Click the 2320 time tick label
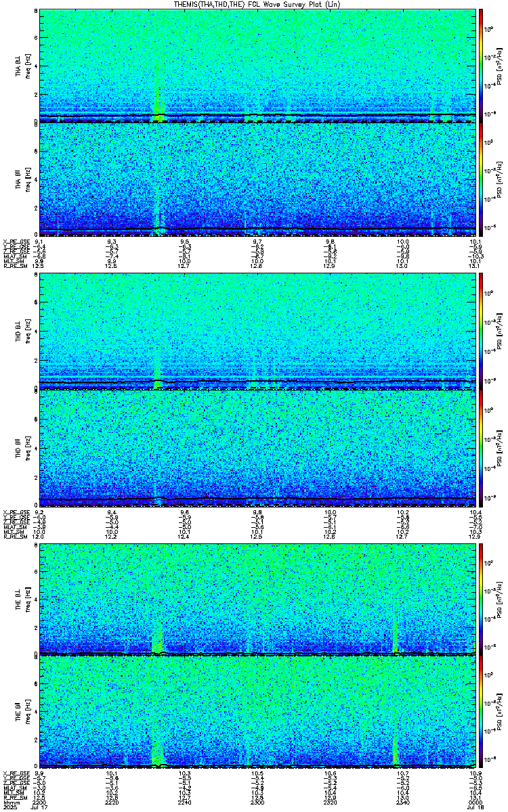 click(x=329, y=804)
